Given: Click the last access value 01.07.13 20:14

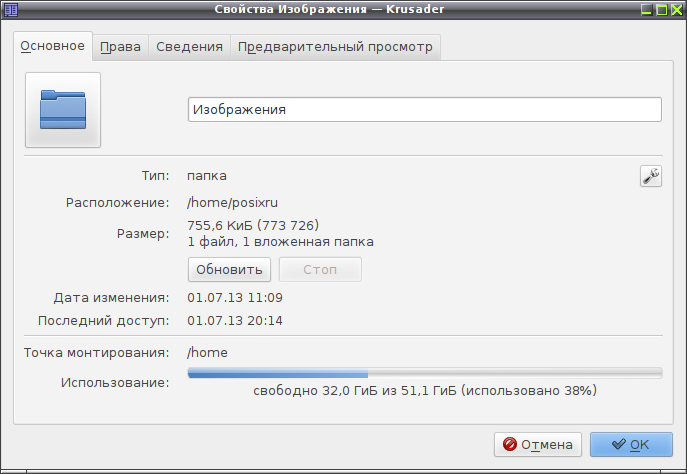Looking at the screenshot, I should (235, 321).
